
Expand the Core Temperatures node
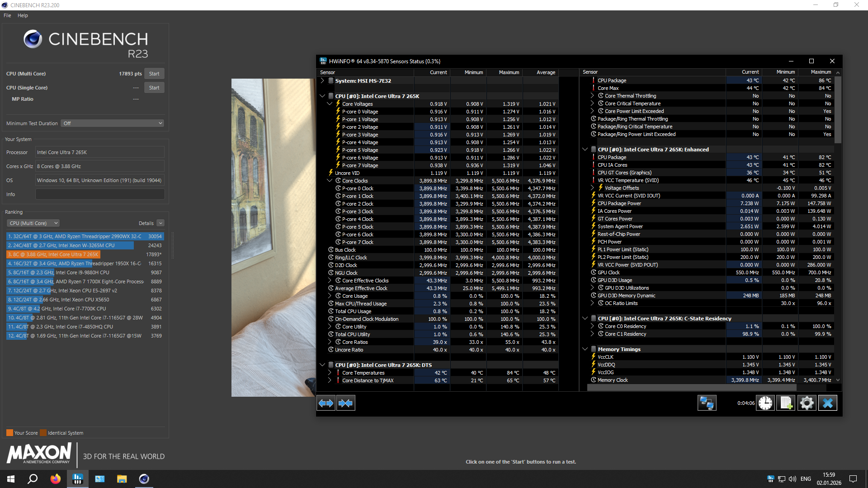330,373
